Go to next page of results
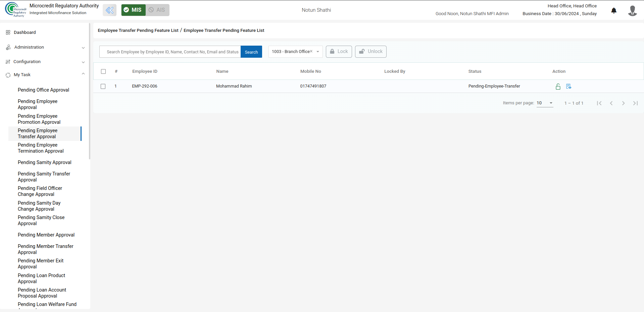The width and height of the screenshot is (644, 312). click(x=623, y=103)
